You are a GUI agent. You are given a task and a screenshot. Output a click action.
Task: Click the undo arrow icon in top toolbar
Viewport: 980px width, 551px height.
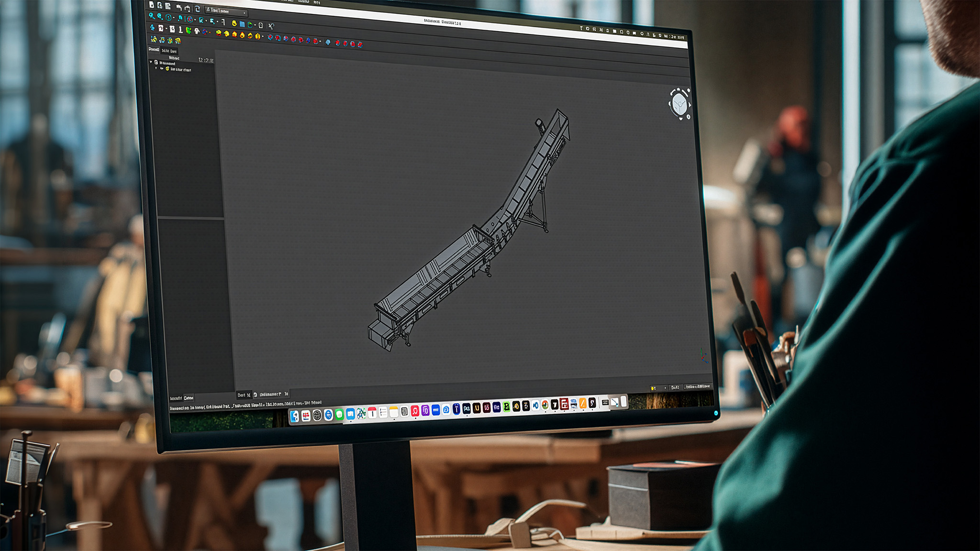point(178,7)
